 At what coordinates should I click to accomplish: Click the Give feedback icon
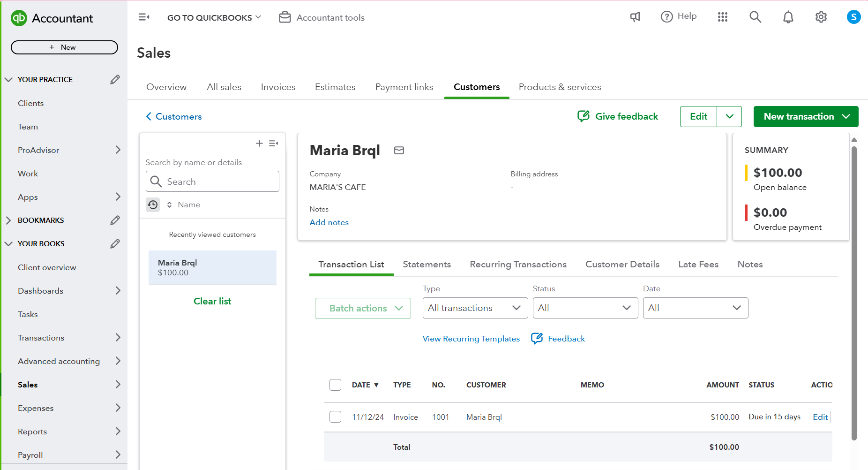tap(584, 116)
